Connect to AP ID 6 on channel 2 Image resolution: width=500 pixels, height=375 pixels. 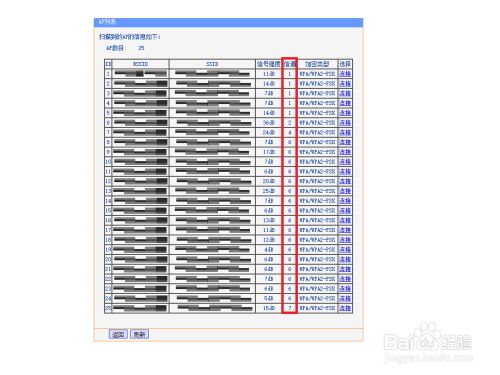click(x=345, y=123)
